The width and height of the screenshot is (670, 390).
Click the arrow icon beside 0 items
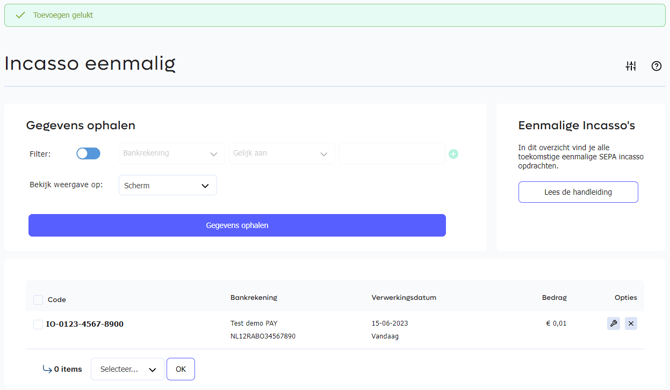pyautogui.click(x=47, y=369)
